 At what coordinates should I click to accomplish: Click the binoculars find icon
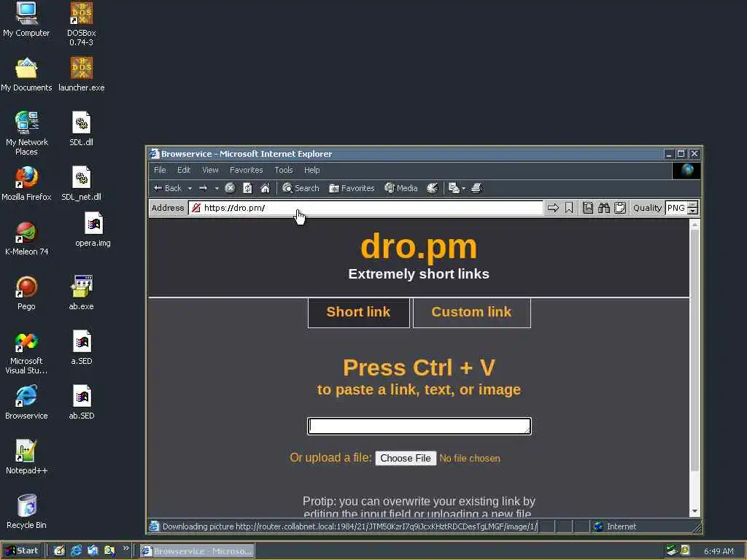pyautogui.click(x=604, y=208)
